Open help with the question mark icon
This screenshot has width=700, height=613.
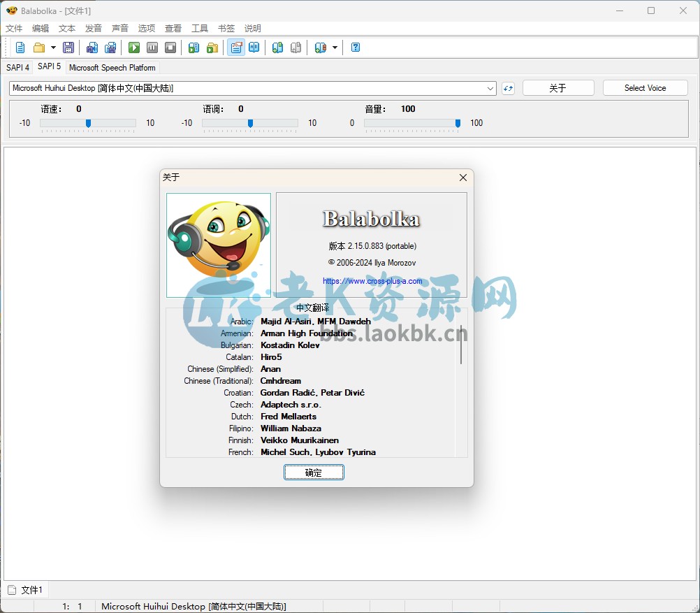356,48
